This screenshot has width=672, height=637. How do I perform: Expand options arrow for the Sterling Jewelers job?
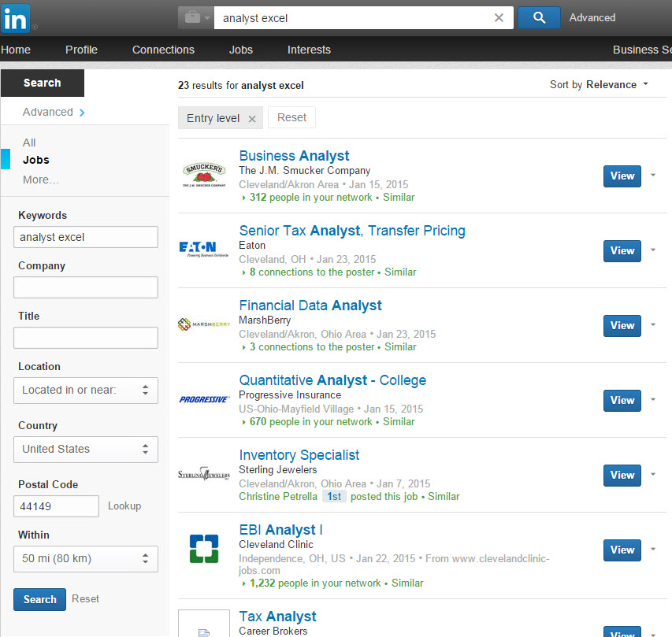coord(653,474)
